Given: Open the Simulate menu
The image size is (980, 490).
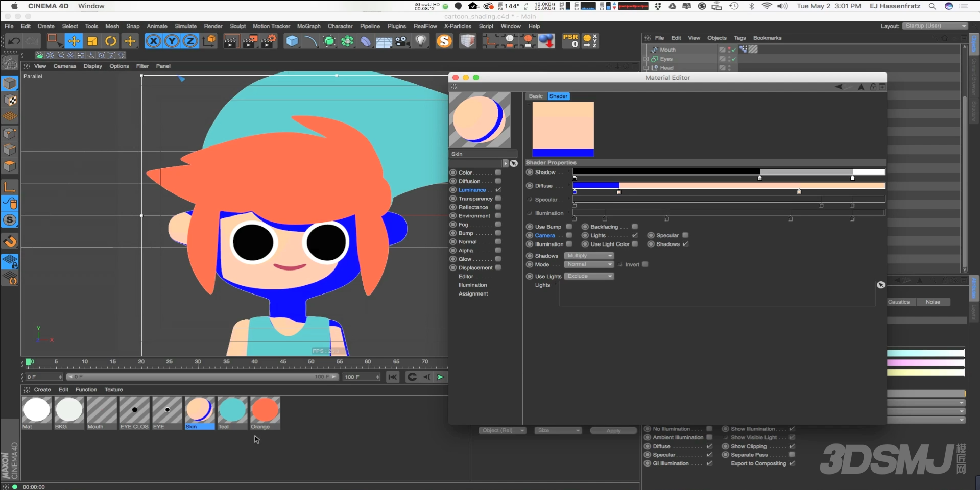Looking at the screenshot, I should (185, 26).
